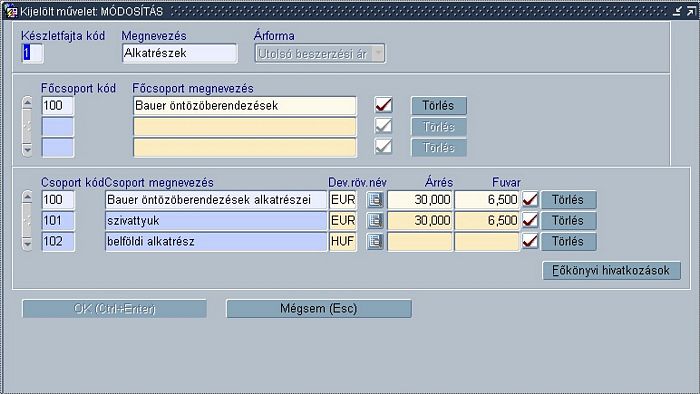Click the Árrés field of szivattyuk row
Screen dimensions: 700x394
coord(420,220)
